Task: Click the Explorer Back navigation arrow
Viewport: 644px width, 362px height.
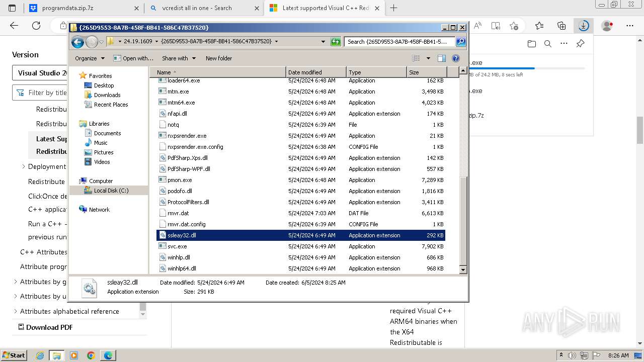Action: pos(77,42)
